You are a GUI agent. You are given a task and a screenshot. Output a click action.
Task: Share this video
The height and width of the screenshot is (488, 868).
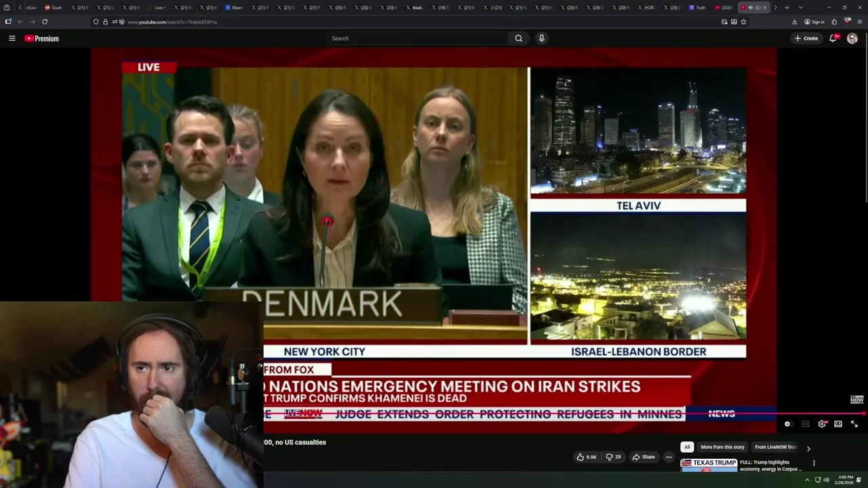tap(644, 457)
